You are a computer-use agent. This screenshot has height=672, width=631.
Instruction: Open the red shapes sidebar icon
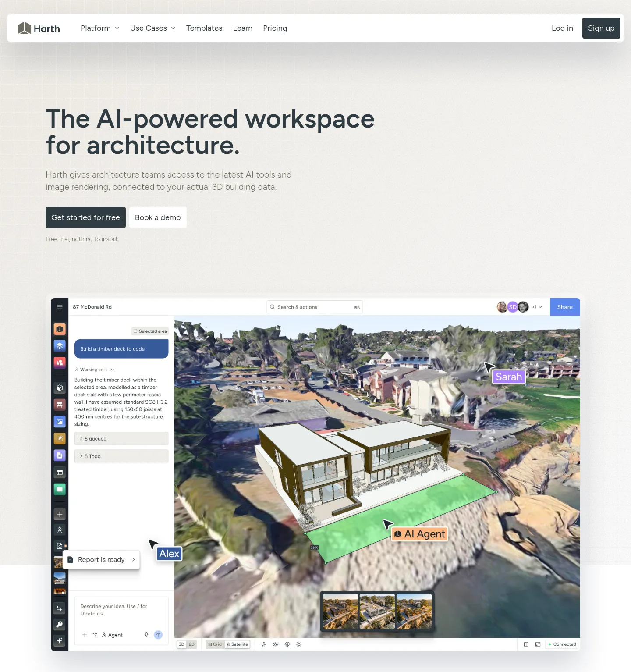click(x=60, y=363)
